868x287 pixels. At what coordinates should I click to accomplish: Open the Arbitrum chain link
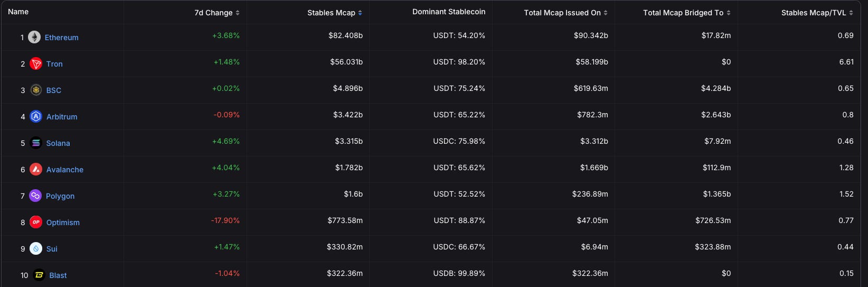(62, 117)
